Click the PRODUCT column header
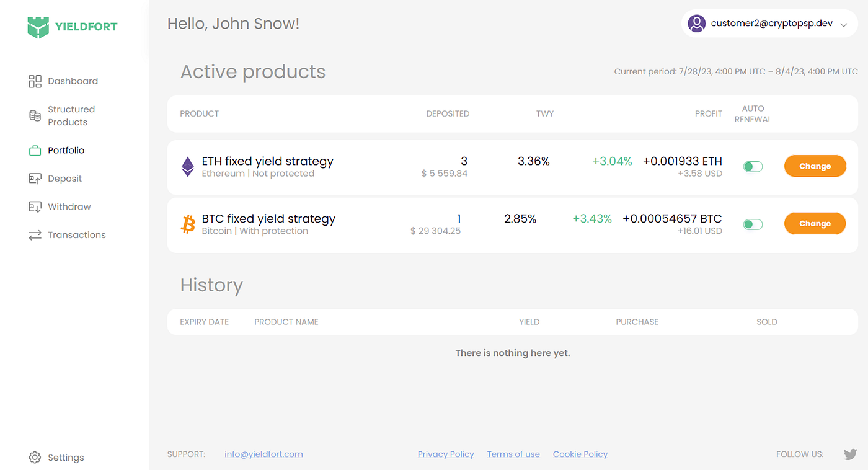 (x=200, y=114)
